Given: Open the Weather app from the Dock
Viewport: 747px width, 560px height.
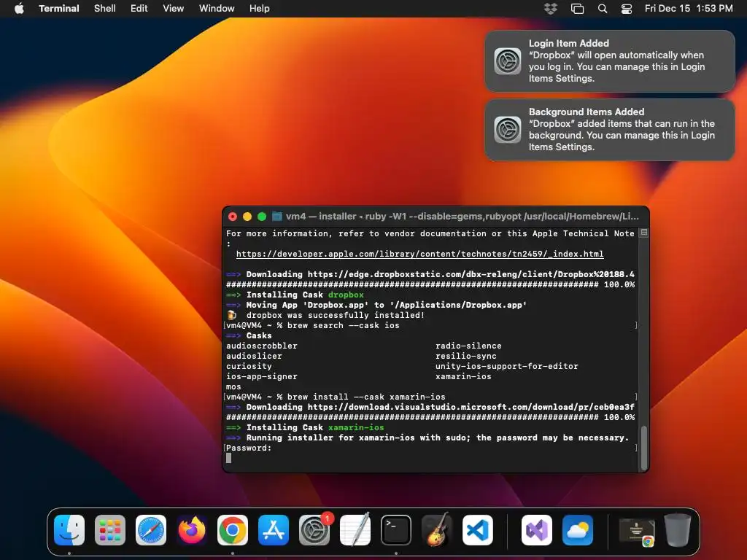Looking at the screenshot, I should tap(578, 530).
